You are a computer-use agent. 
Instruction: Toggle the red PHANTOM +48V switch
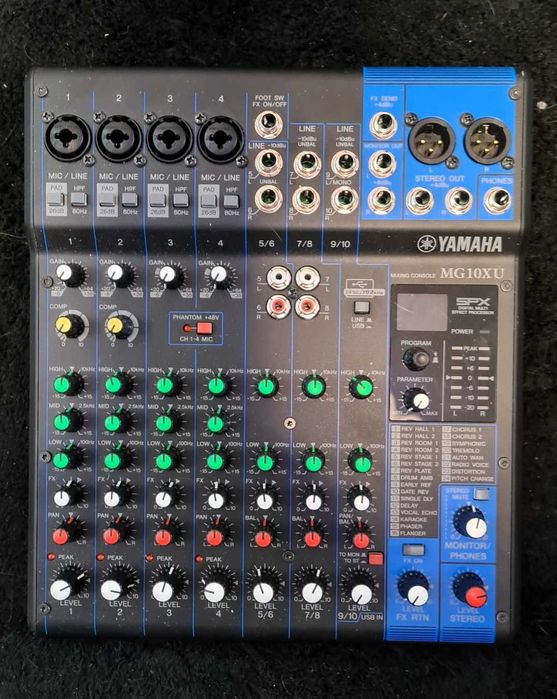(204, 329)
